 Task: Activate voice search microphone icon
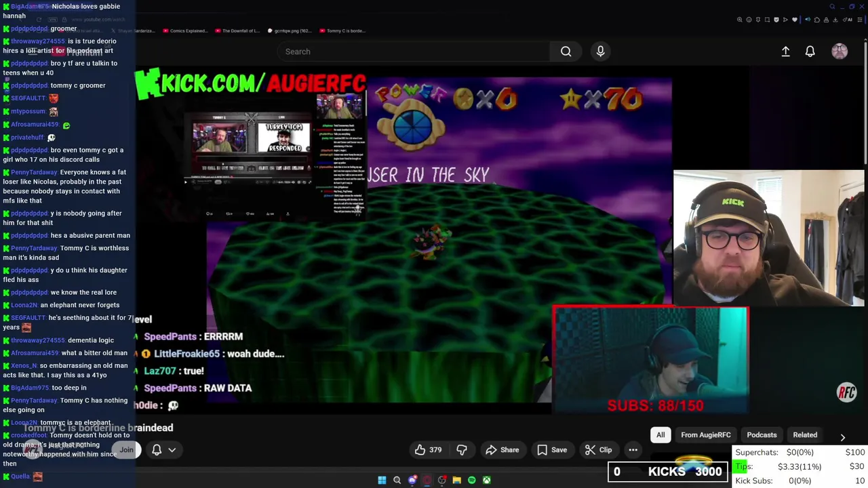(x=600, y=52)
